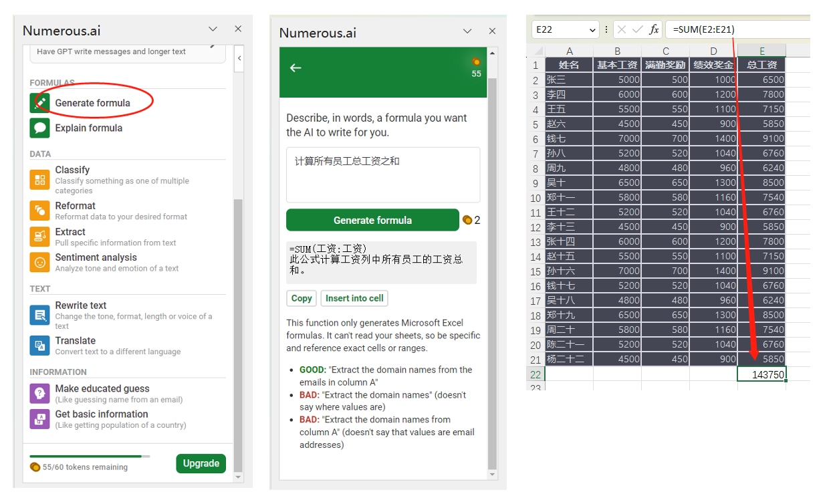Click Insert into cell button

click(x=354, y=298)
